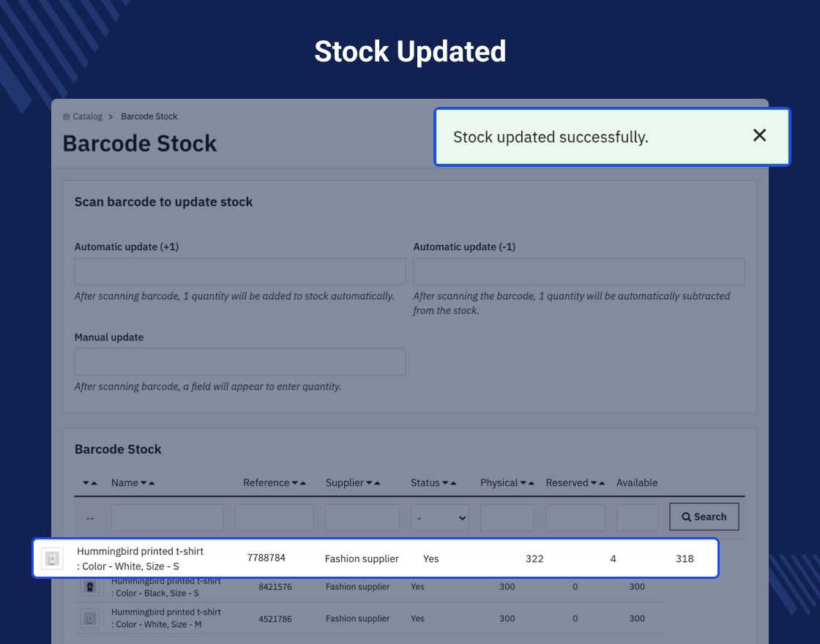Viewport: 820px width, 644px height.
Task: Select 'Hummingbird printed t-shirt : Color - Black, Size - S'
Action: [165, 587]
